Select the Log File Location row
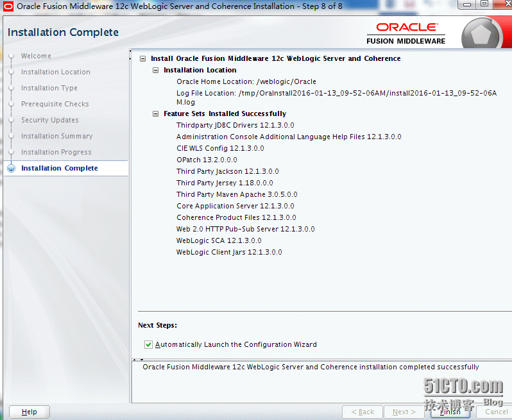The height and width of the screenshot is (420, 512). click(x=336, y=97)
